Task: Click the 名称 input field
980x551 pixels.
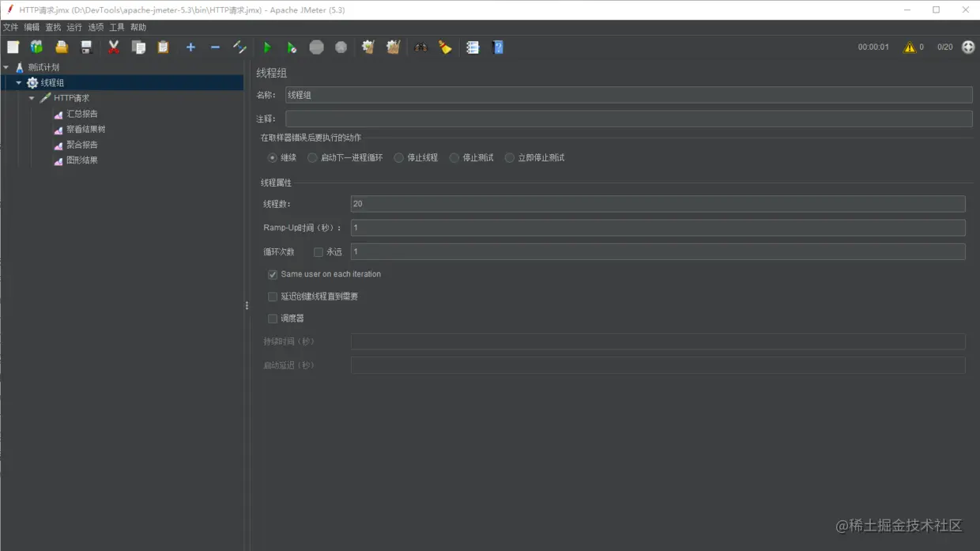Action: point(628,95)
